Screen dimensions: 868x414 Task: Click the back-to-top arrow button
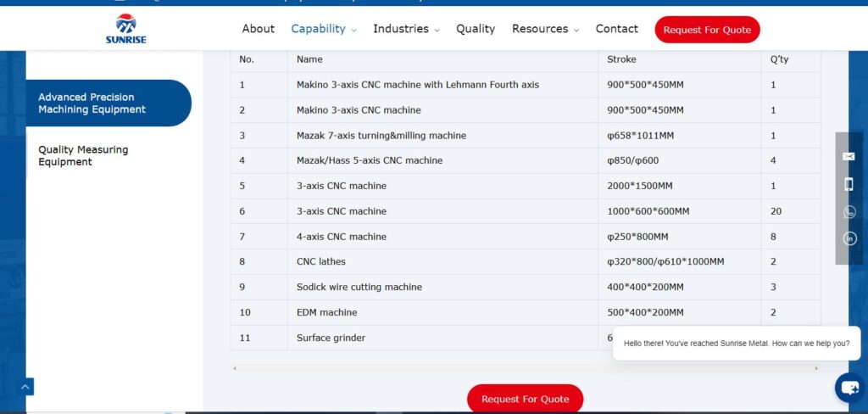point(25,387)
